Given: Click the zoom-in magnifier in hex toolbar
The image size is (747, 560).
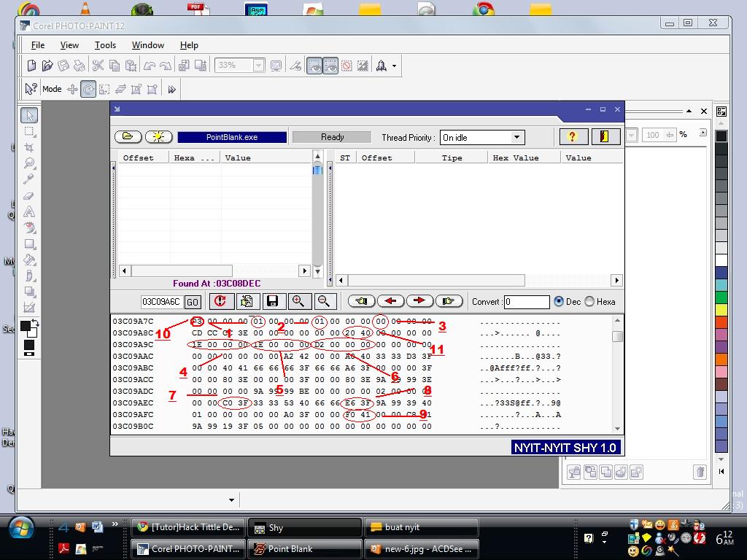Looking at the screenshot, I should click(x=298, y=301).
